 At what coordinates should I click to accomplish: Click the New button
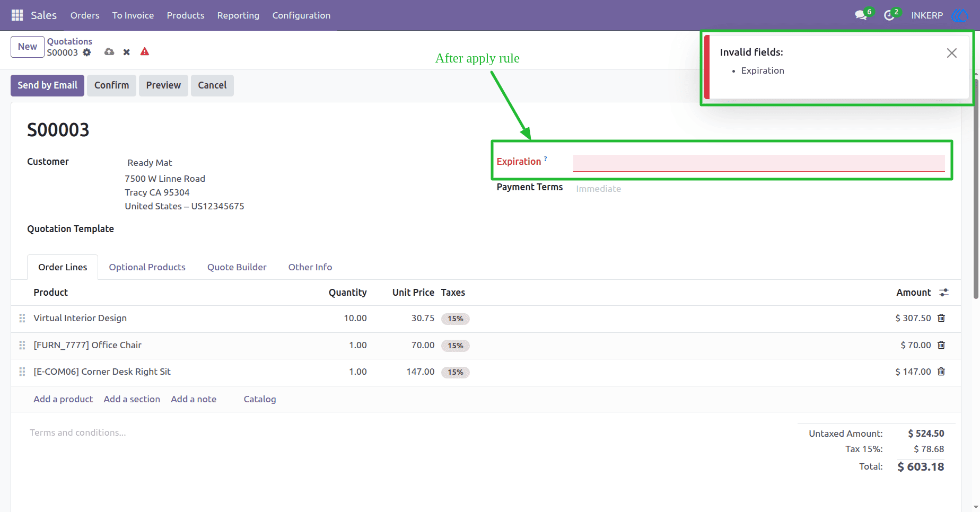coord(28,47)
